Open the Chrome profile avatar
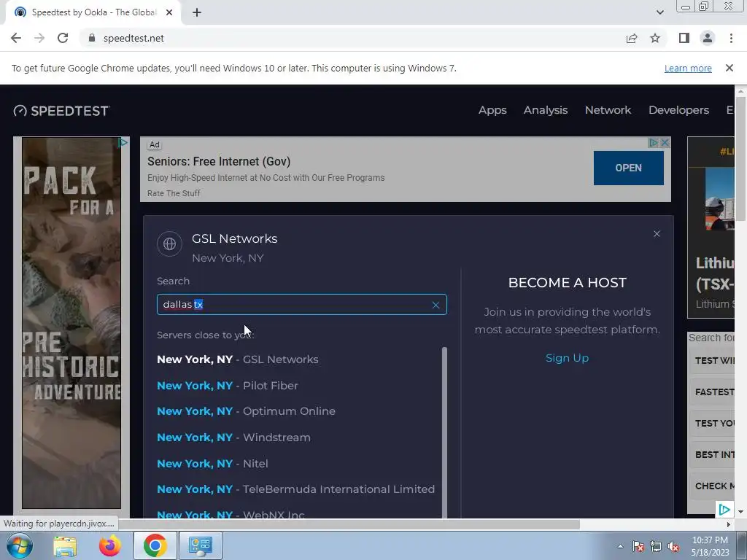 pos(708,38)
